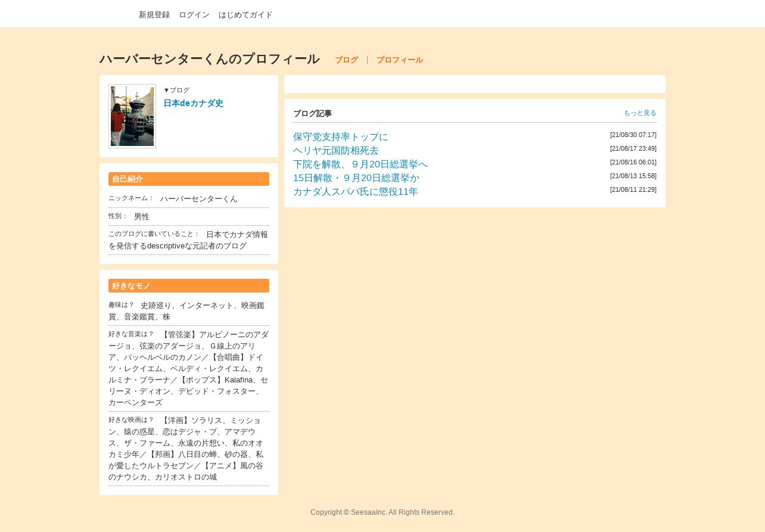The image size is (765, 532).
Task: Select the date [21/08/16 06:01]
Action: tap(633, 163)
